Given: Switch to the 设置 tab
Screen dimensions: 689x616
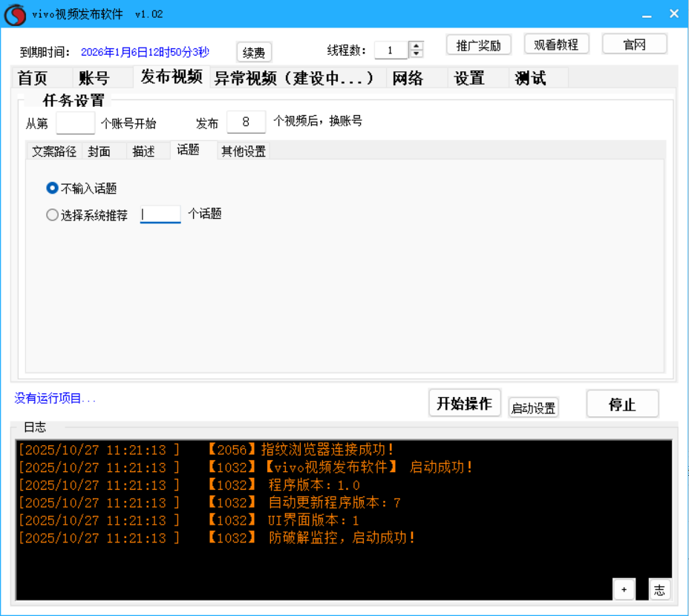Looking at the screenshot, I should tap(468, 76).
